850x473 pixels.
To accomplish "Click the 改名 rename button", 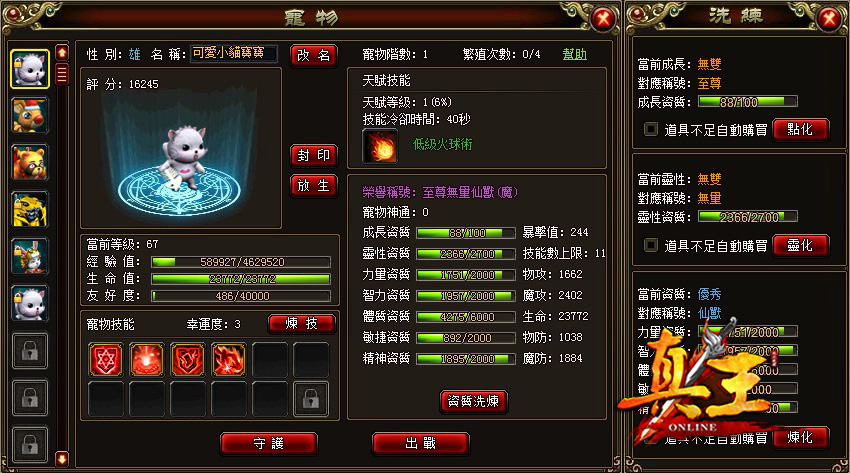I will point(314,55).
